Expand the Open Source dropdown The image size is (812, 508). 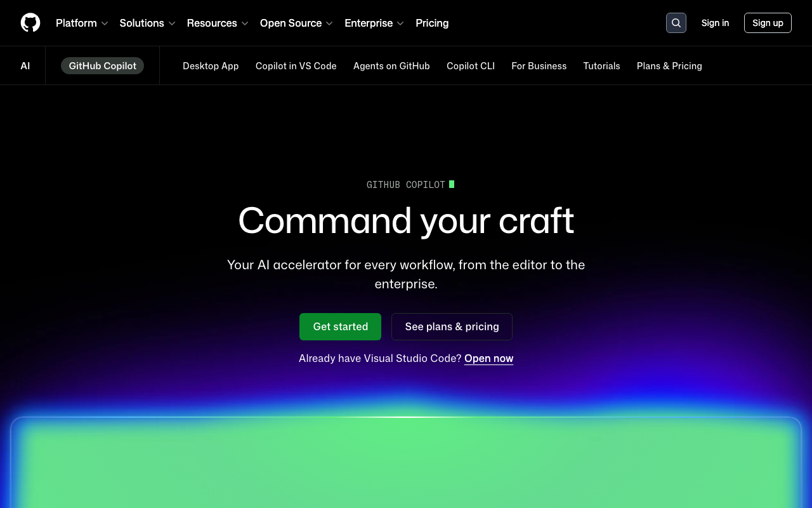(x=296, y=23)
